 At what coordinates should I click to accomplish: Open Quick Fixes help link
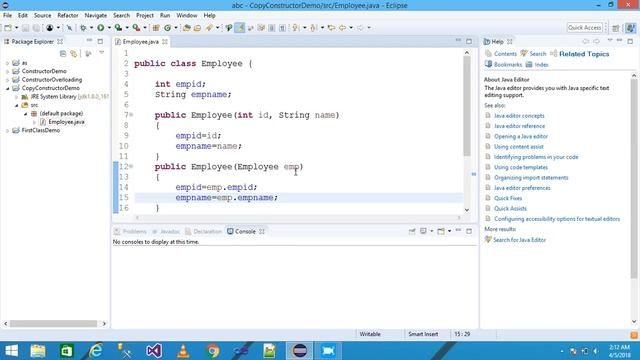click(508, 198)
